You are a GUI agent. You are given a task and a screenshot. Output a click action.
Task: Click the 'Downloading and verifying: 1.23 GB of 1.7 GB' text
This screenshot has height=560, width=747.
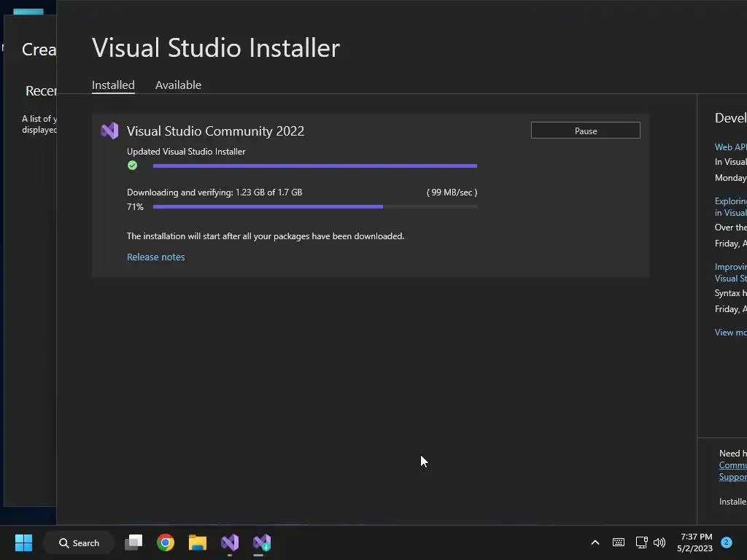[214, 192]
